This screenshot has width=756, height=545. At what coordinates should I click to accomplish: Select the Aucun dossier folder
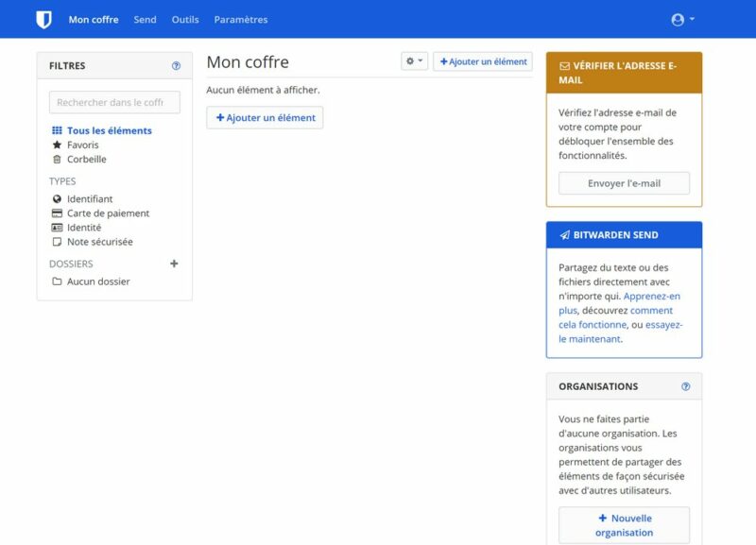(x=91, y=281)
